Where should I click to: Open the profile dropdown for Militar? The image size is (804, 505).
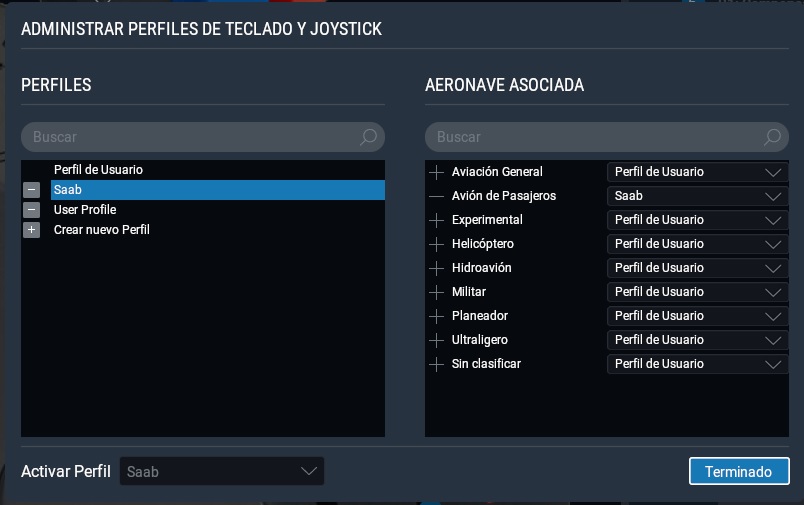(x=697, y=292)
